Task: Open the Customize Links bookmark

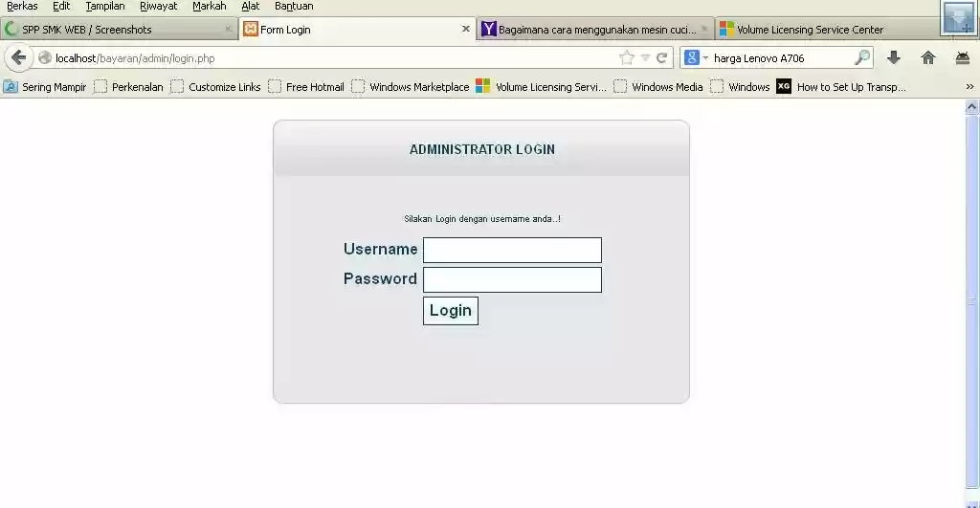Action: click(215, 87)
